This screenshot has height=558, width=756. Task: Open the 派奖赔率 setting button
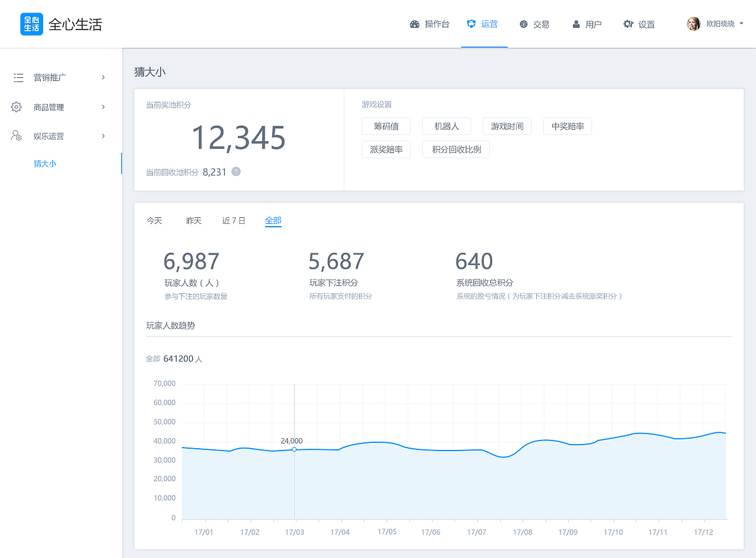pos(386,149)
